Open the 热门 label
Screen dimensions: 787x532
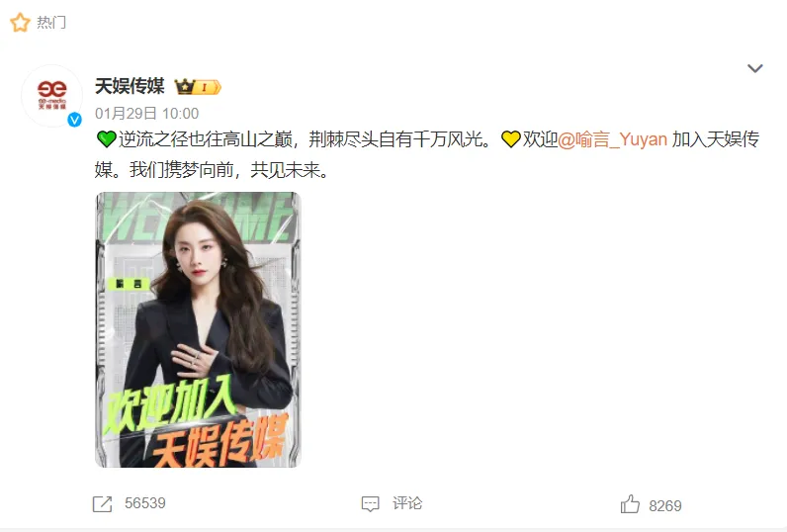point(51,23)
